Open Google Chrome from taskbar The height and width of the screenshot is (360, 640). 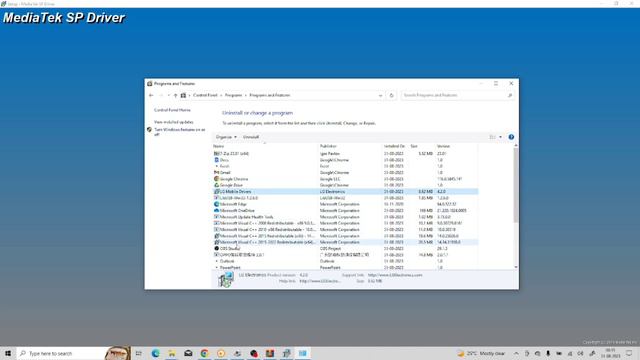tap(204, 353)
